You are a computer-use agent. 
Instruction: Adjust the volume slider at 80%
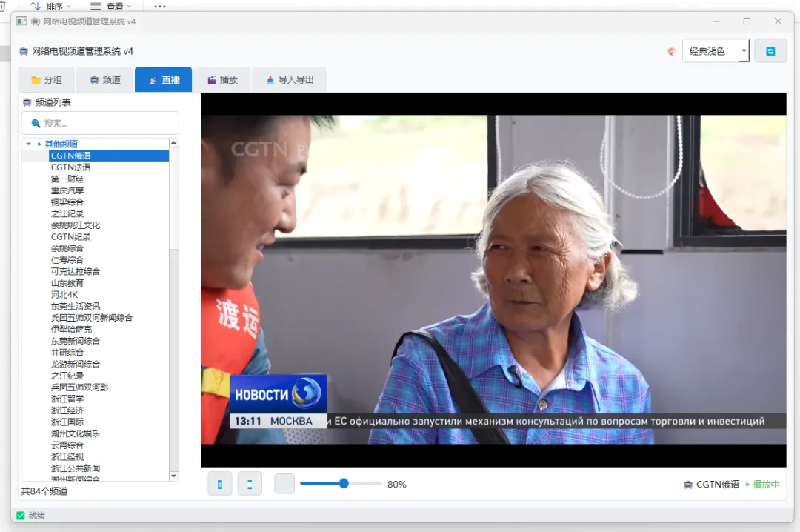(341, 484)
